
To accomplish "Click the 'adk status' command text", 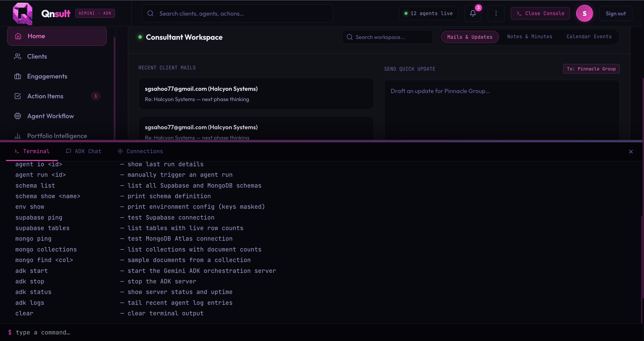I will click(x=33, y=292).
